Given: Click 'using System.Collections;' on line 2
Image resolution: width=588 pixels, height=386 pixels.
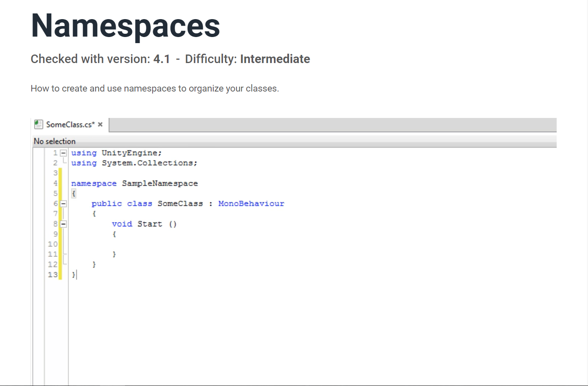Looking at the screenshot, I should 134,163.
